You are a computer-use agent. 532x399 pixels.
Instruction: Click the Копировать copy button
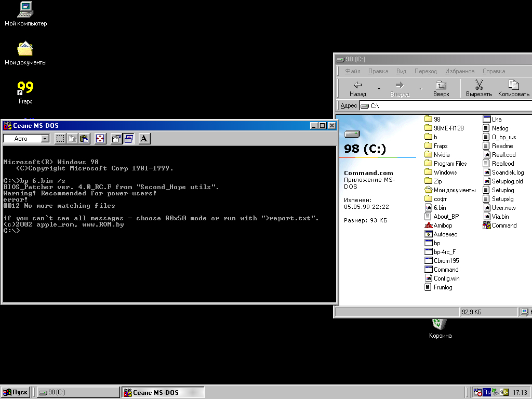[x=513, y=88]
